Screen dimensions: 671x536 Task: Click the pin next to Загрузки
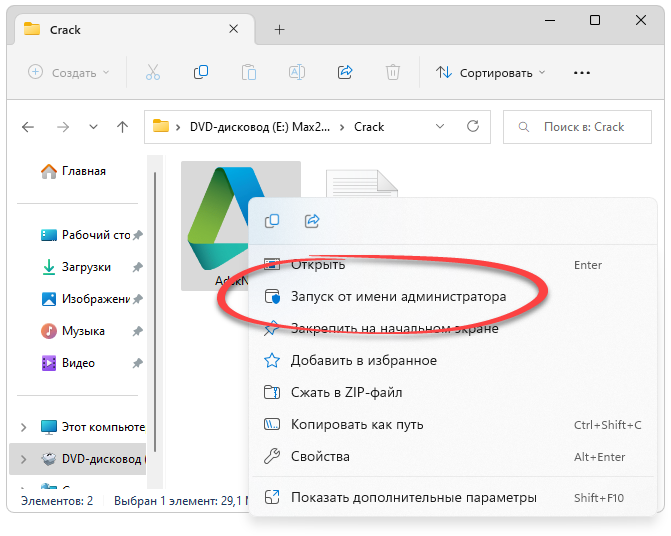[x=137, y=267]
